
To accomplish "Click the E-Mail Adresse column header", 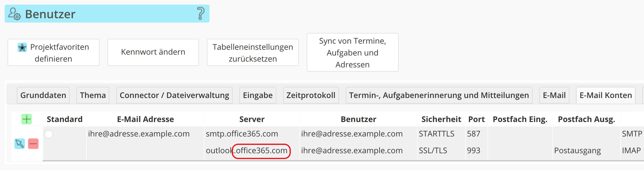I will [145, 119].
